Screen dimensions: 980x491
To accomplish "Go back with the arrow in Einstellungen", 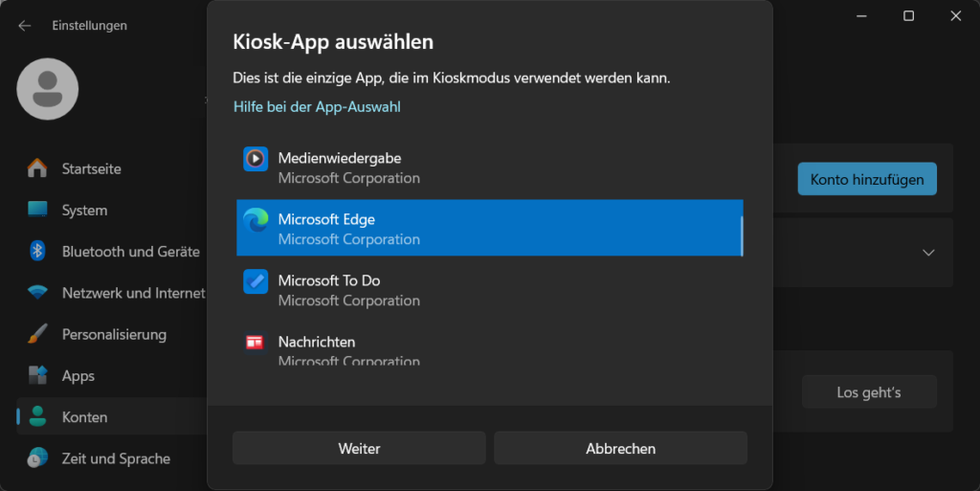I will click(24, 26).
